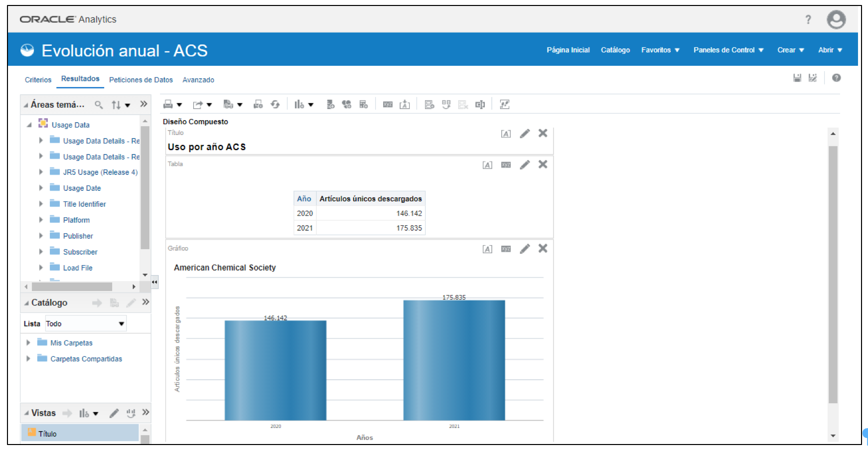Click the save analysis icon
This screenshot has height=452, width=868.
coord(797,78)
